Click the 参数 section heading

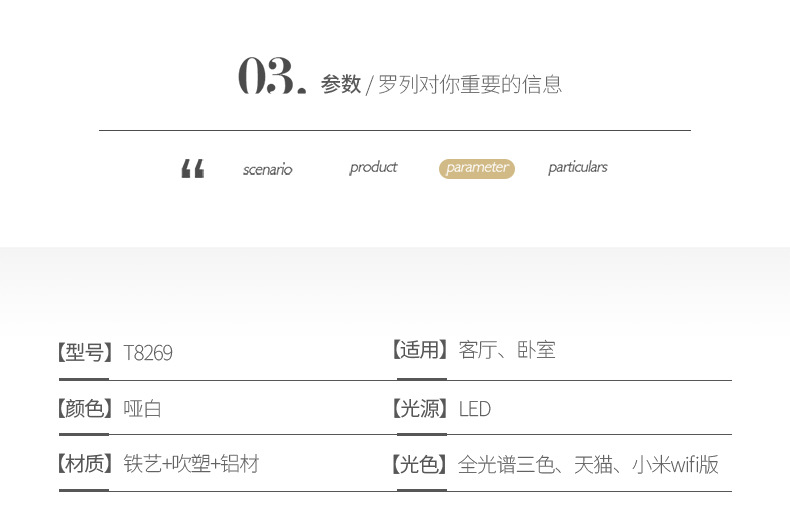[x=340, y=84]
